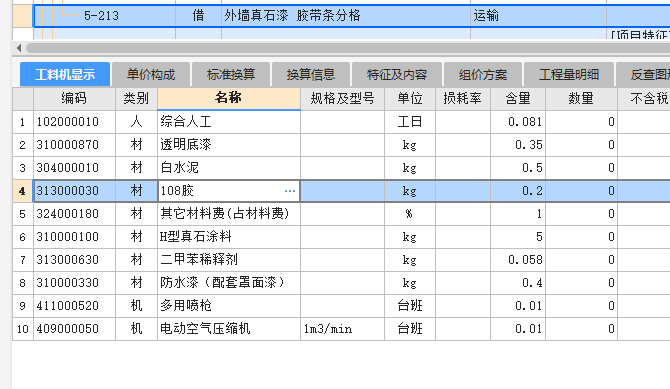The image size is (670, 389).
Task: Switch to the 单价构成 tab
Action: tap(150, 74)
